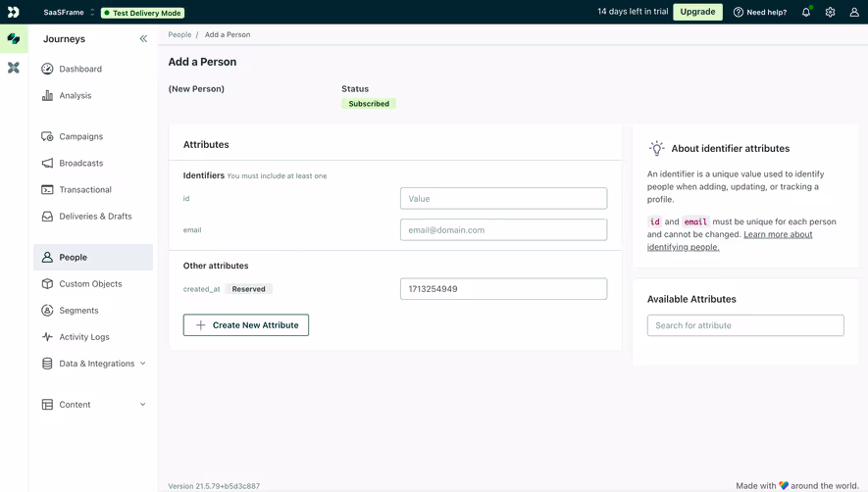Click the Deliveries & Drafts inbox icon
This screenshot has height=492, width=868.
point(48,216)
